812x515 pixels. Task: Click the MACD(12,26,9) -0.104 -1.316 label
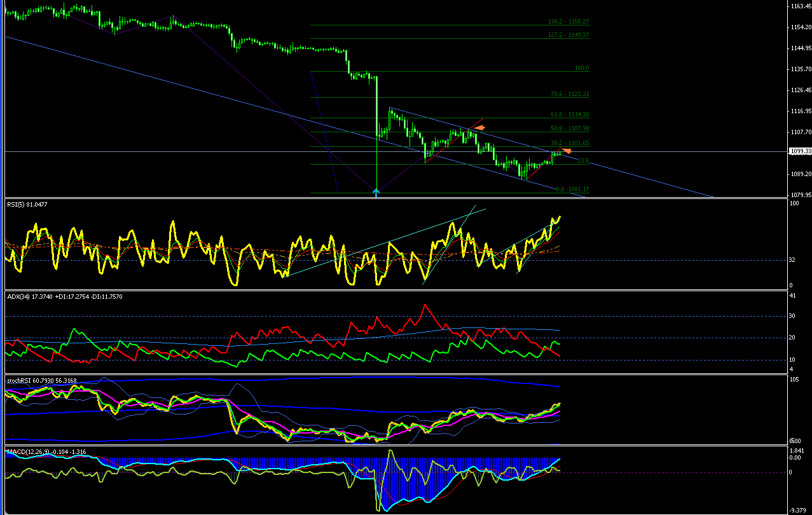coord(46,452)
